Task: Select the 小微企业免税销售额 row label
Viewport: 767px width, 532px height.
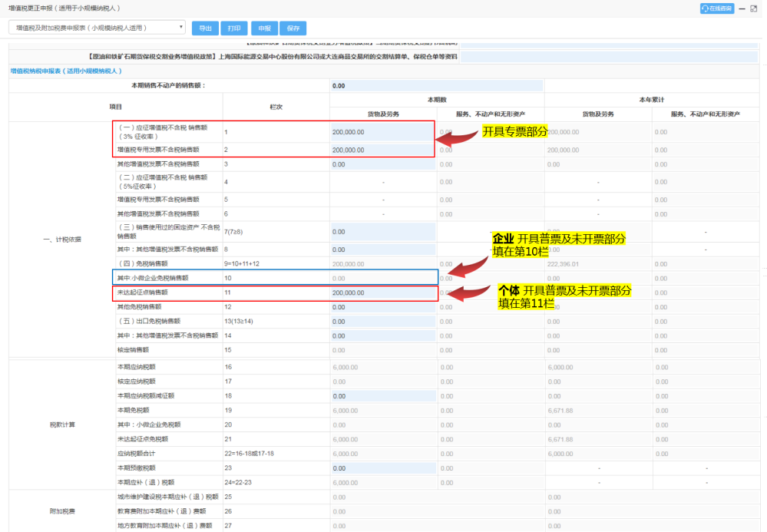Action: [153, 278]
